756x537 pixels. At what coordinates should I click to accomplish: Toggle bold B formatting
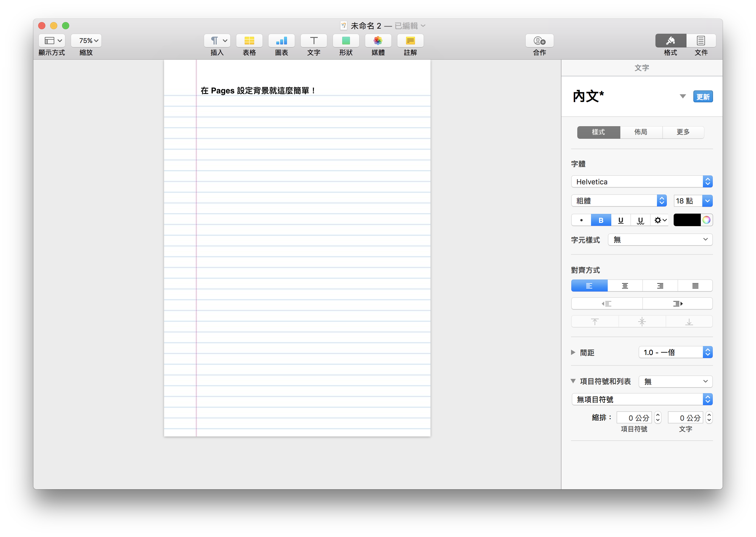(601, 220)
